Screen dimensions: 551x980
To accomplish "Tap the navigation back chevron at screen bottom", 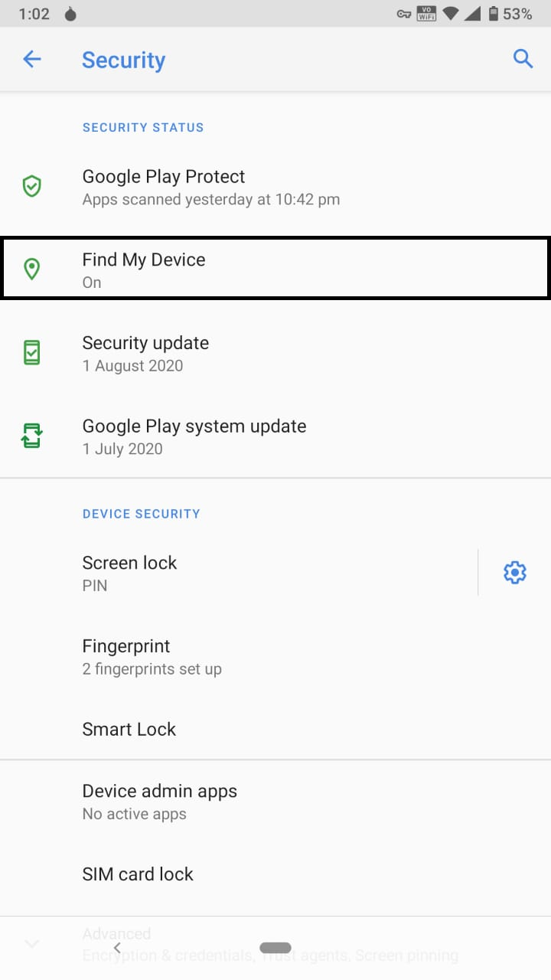I will [117, 947].
